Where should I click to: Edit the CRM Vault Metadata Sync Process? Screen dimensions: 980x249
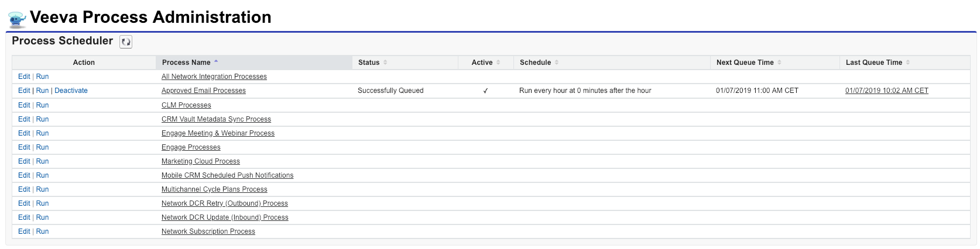24,119
